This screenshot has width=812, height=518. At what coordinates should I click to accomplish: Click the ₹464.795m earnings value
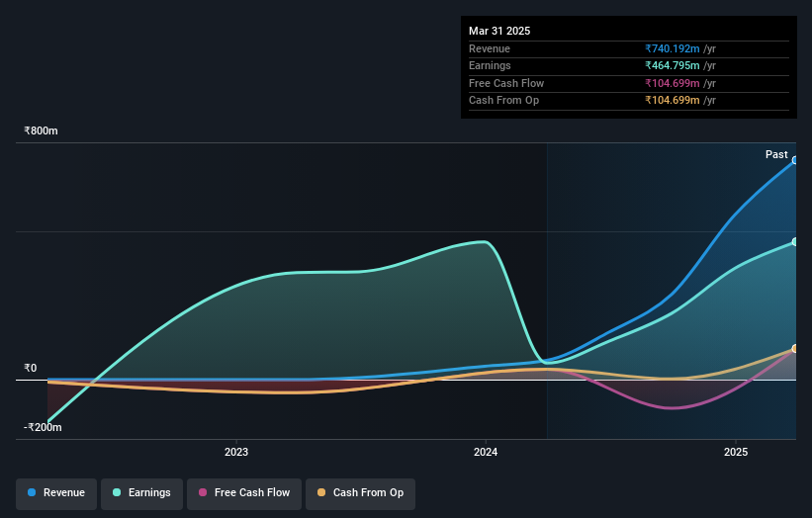673,65
